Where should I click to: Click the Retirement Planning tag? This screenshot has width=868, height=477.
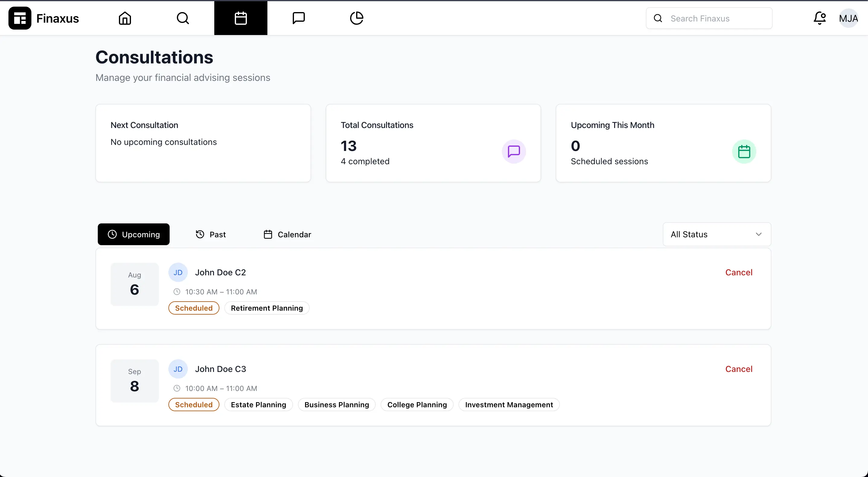click(x=267, y=308)
